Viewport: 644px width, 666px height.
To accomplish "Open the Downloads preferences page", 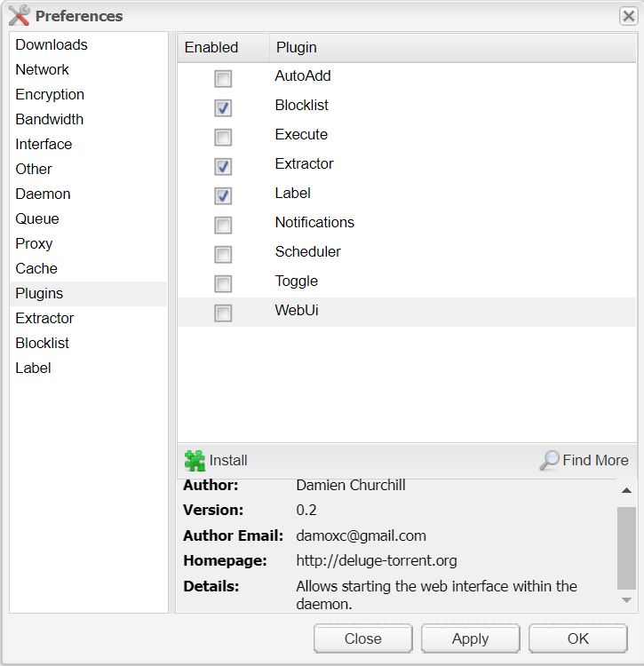I will pyautogui.click(x=88, y=44).
